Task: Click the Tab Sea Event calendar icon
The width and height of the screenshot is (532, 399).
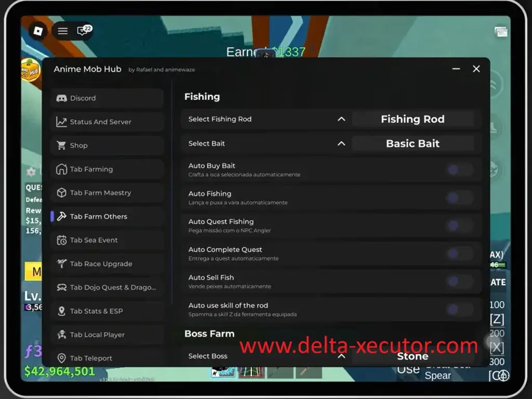Action: click(61, 240)
